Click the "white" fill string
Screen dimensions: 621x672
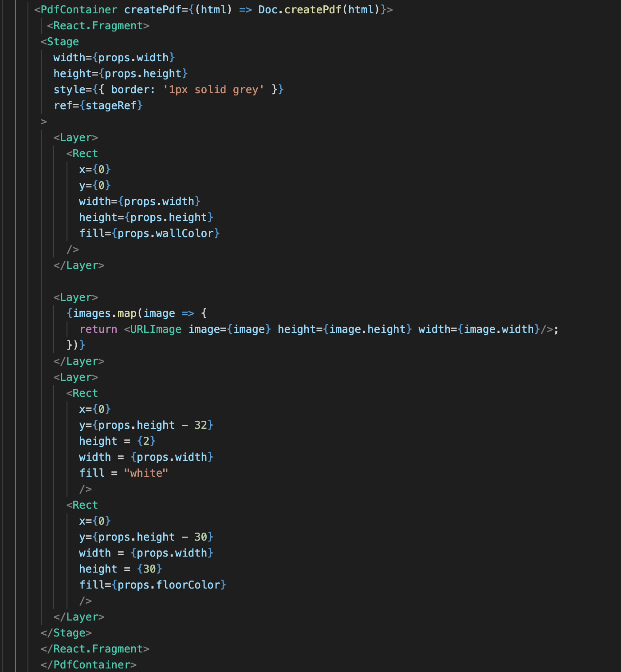(146, 473)
